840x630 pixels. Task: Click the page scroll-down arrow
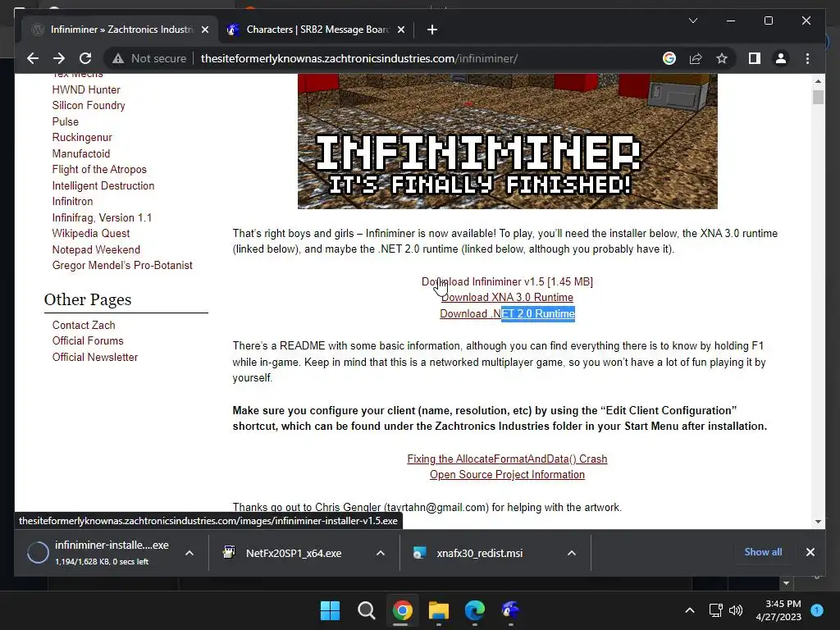click(x=818, y=521)
